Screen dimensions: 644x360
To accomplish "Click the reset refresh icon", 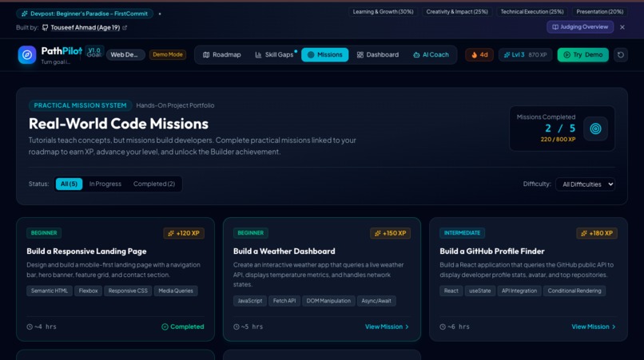I will (x=621, y=54).
